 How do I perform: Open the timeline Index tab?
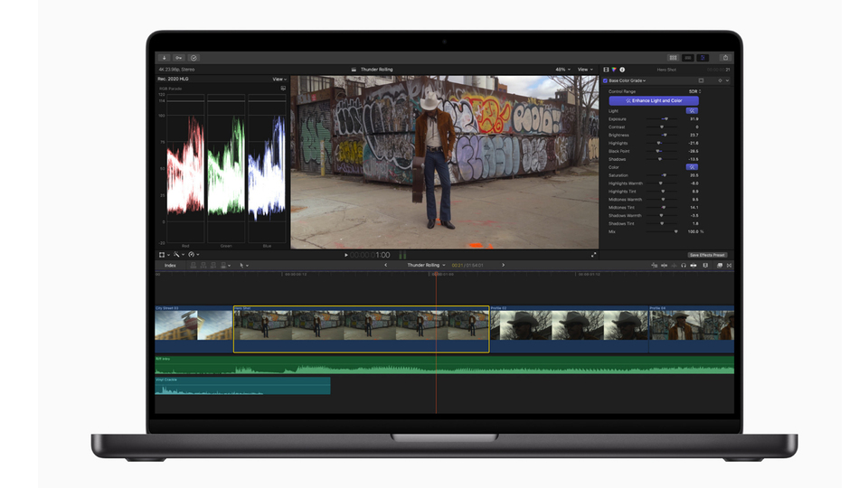[170, 266]
